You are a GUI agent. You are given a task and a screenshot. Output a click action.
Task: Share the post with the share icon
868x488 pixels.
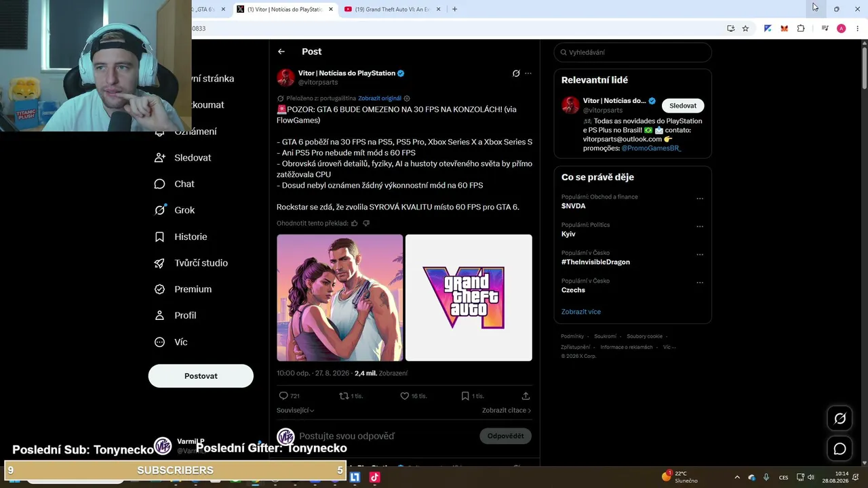(x=526, y=396)
